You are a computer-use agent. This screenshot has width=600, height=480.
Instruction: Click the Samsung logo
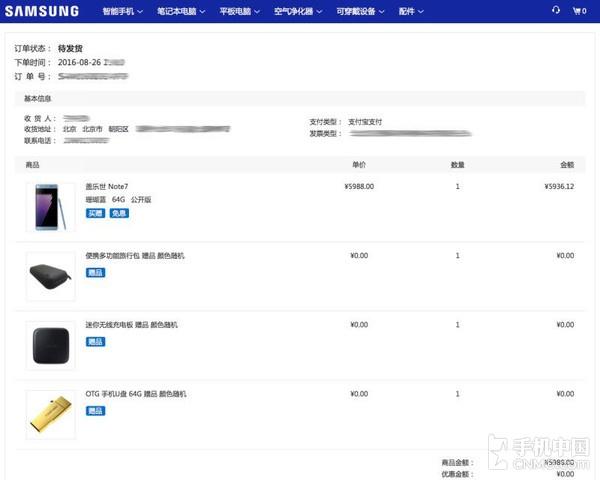[x=42, y=11]
